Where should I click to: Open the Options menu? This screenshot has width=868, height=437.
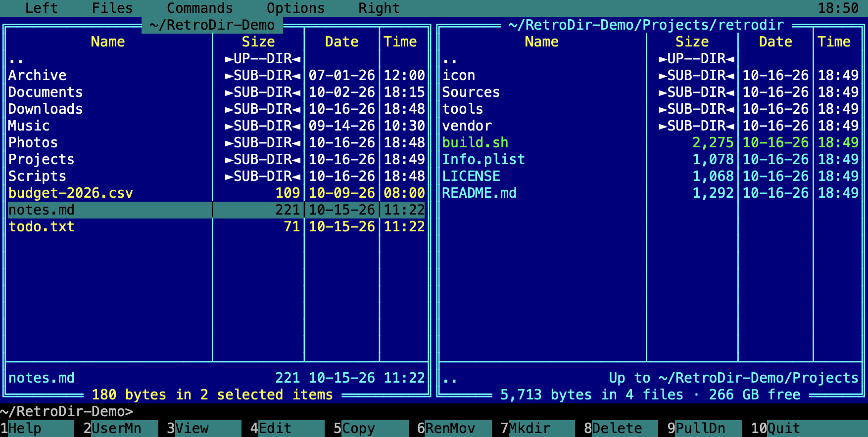[296, 8]
